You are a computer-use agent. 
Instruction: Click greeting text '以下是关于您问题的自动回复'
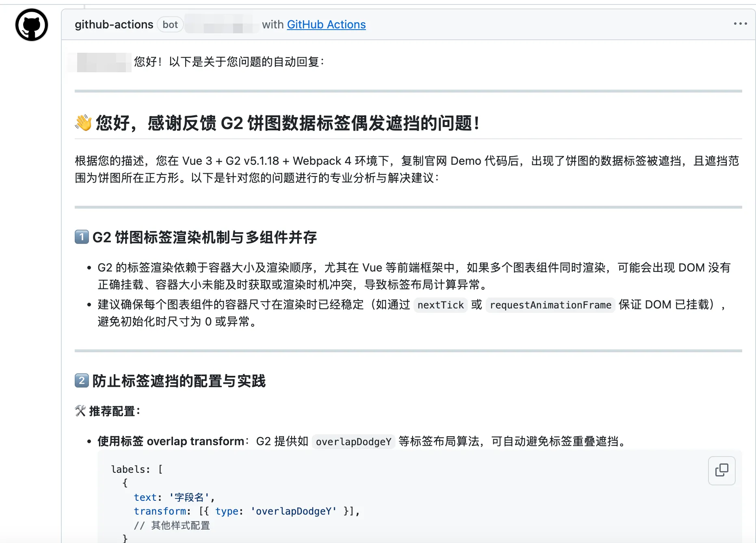coord(247,62)
